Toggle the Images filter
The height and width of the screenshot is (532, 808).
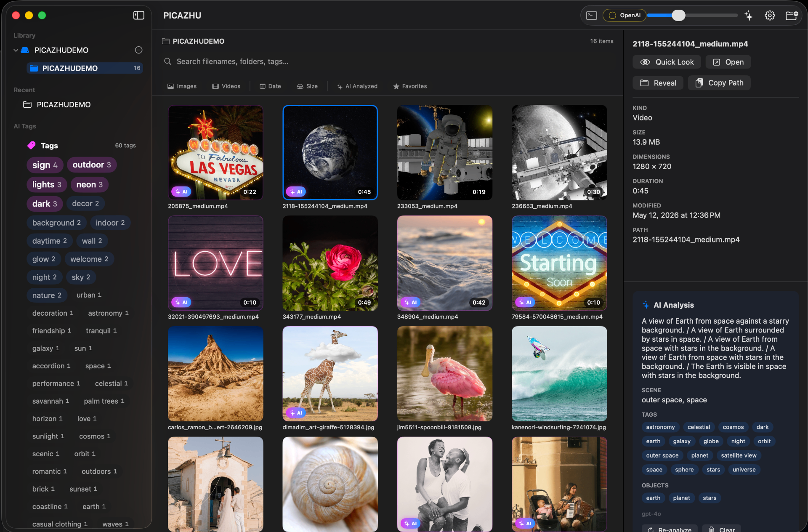coord(182,86)
